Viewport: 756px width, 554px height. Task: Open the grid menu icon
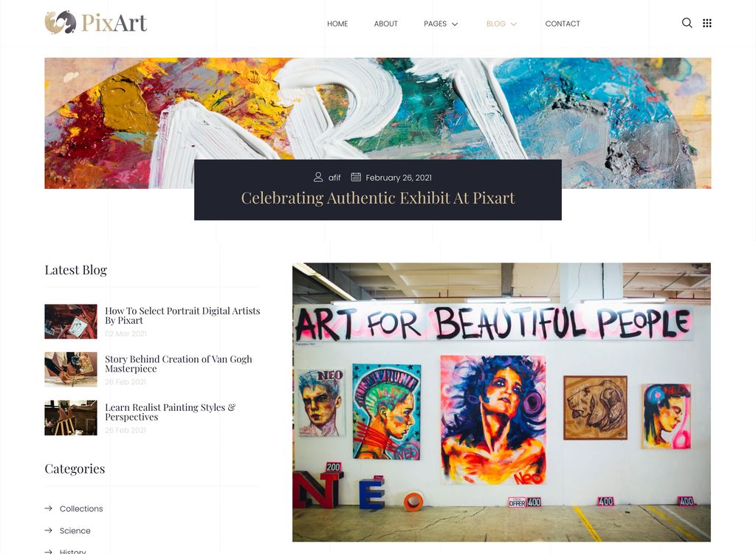click(707, 23)
